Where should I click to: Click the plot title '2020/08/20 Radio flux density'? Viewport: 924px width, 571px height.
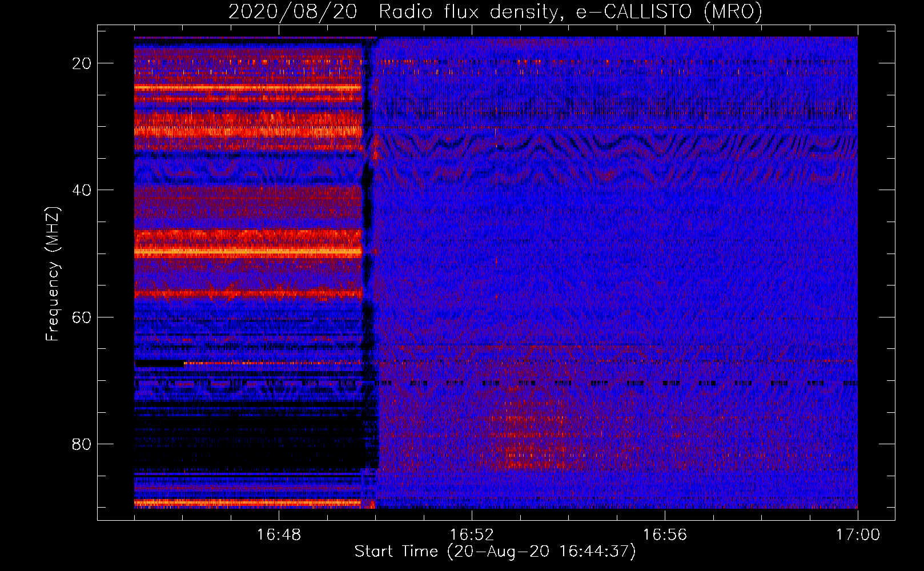click(495, 11)
